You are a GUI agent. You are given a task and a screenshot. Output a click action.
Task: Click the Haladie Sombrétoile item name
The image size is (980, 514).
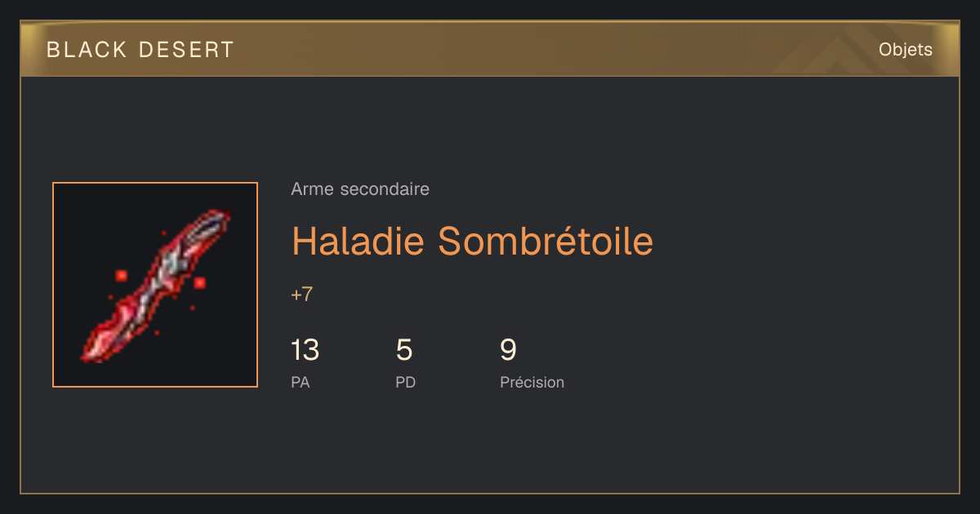[472, 241]
